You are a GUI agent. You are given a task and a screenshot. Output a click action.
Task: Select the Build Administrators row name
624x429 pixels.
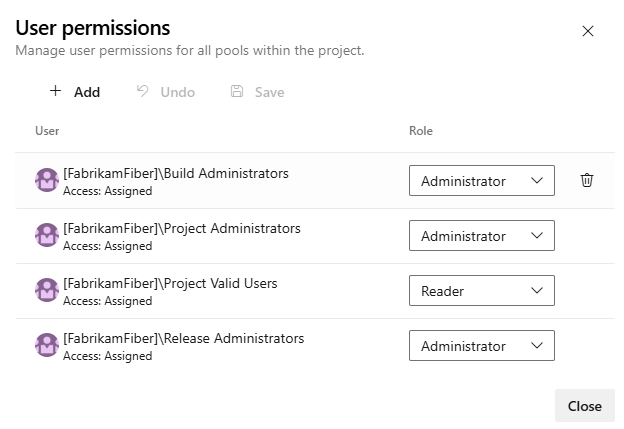coord(176,173)
